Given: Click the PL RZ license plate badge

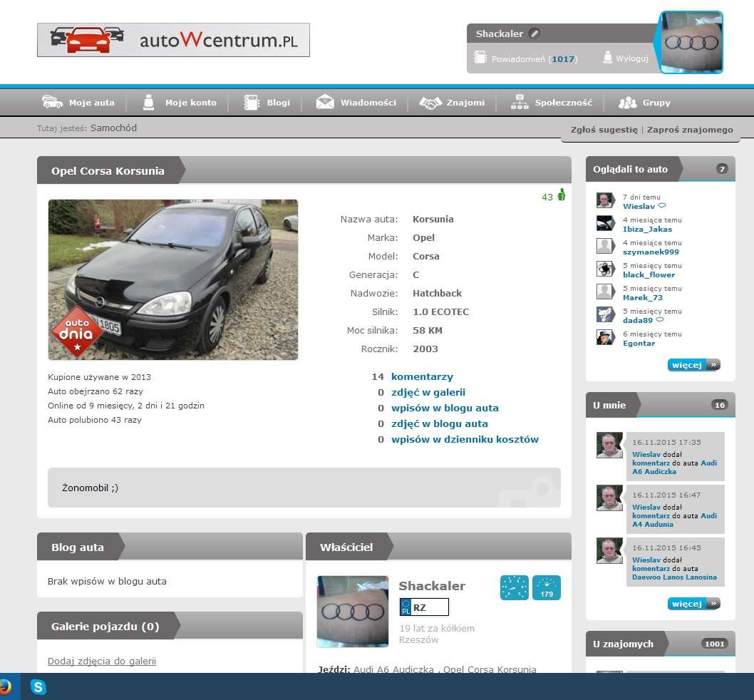Looking at the screenshot, I should pos(424,607).
